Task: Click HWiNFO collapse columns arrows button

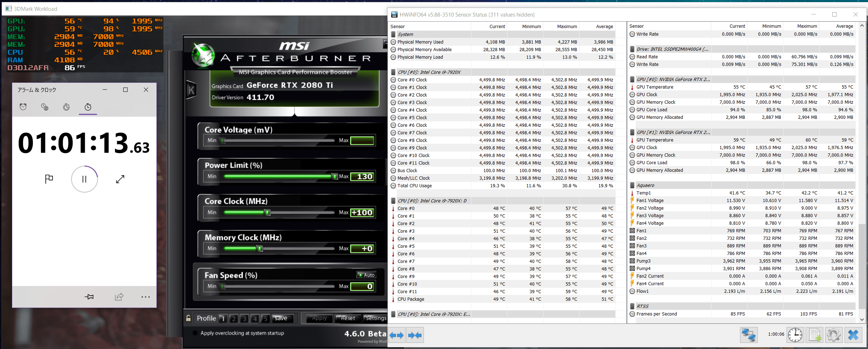Action: coord(415,335)
